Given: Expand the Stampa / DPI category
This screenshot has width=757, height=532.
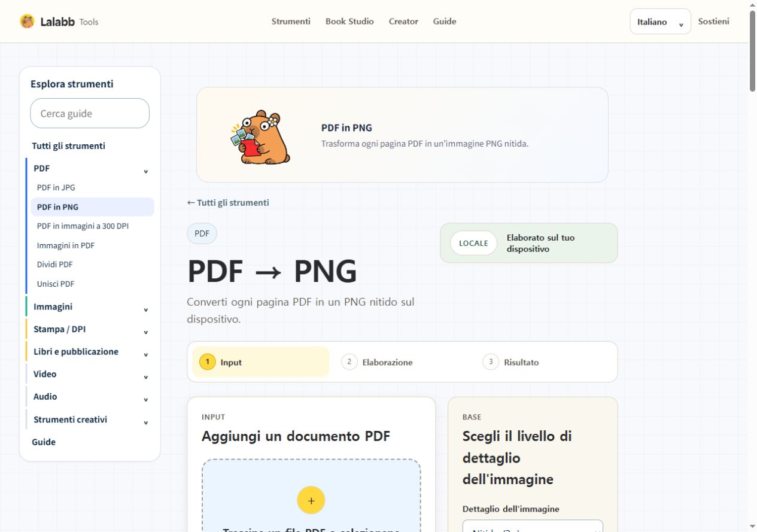Looking at the screenshot, I should (90, 329).
